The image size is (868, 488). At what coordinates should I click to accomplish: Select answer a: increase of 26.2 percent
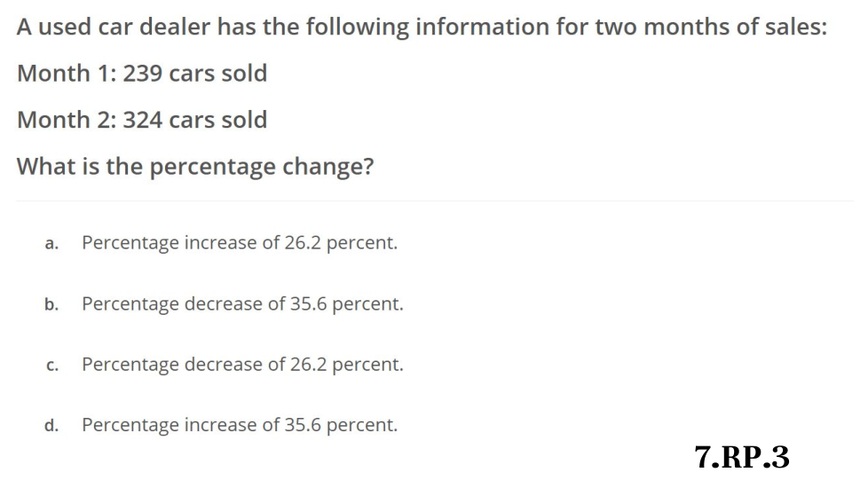point(239,243)
